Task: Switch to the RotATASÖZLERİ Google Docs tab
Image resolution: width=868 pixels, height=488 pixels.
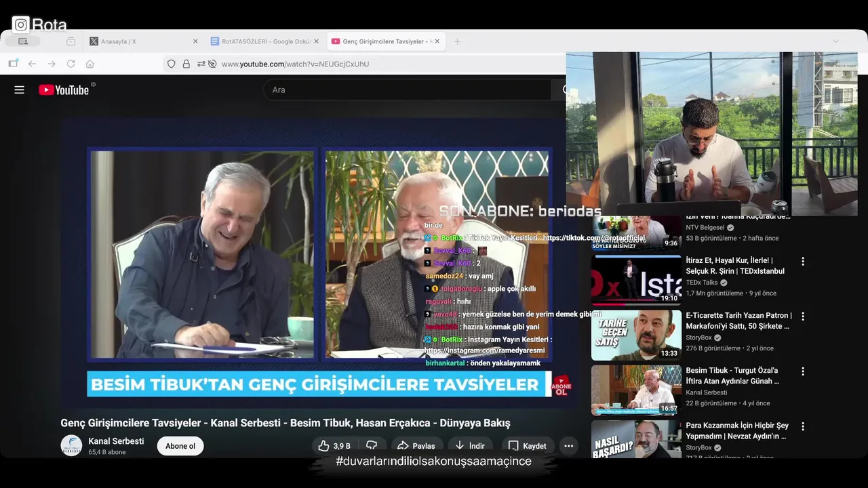Action: [264, 41]
